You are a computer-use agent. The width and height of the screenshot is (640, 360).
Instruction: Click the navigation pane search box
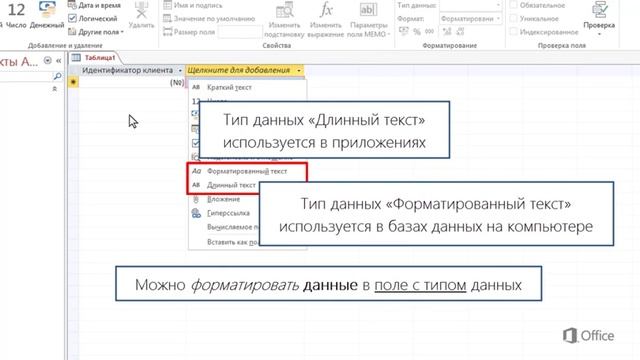[x=26, y=76]
